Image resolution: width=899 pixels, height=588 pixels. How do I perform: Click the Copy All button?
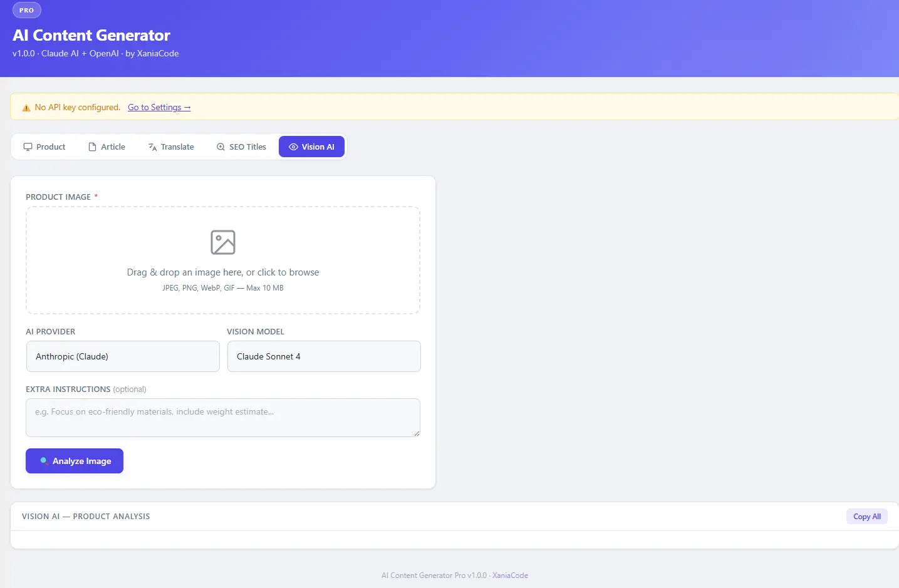click(867, 517)
